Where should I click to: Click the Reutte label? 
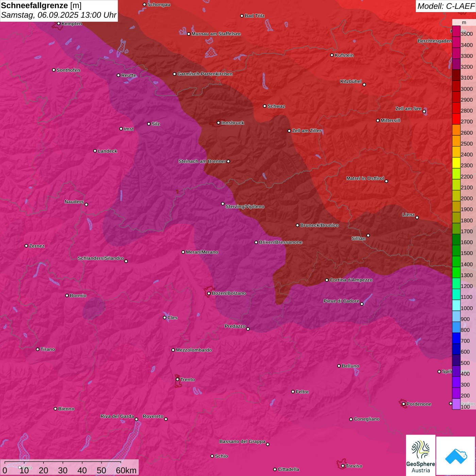(129, 75)
